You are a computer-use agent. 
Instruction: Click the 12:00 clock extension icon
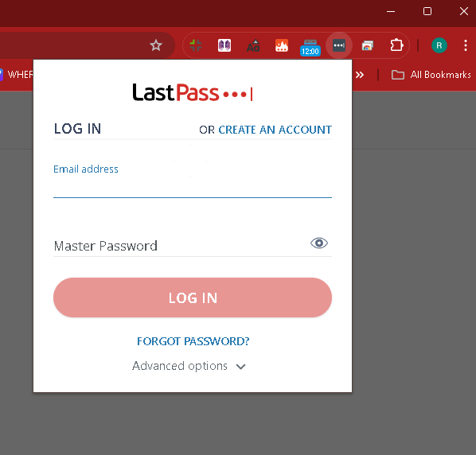click(x=310, y=48)
